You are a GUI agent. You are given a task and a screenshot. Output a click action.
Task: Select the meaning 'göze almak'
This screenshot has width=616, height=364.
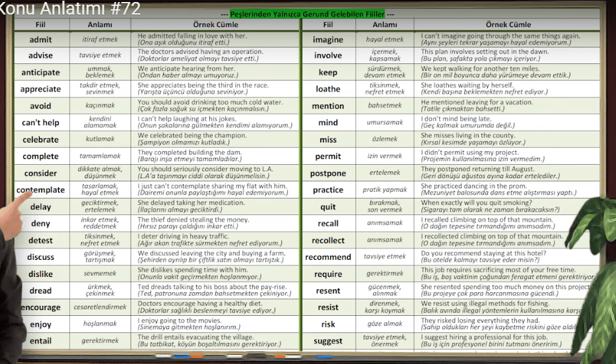click(x=385, y=324)
